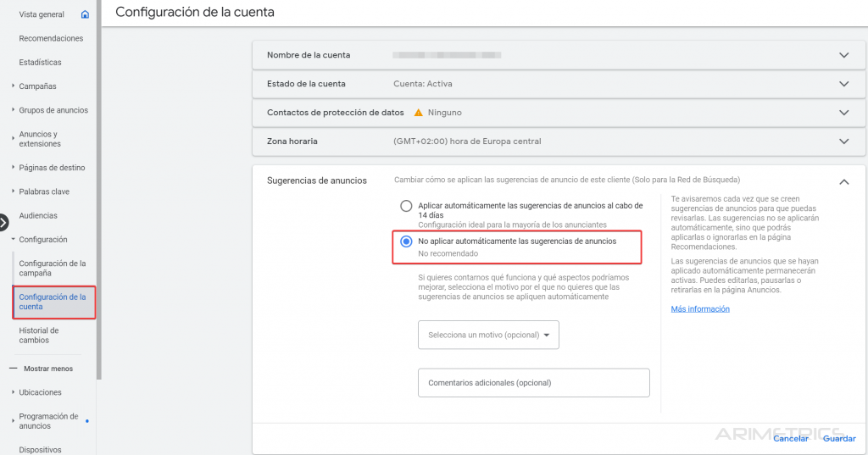Screen dimensions: 868x455
Task: Expand Grupos de anuncios in sidebar
Action: pyautogui.click(x=13, y=109)
